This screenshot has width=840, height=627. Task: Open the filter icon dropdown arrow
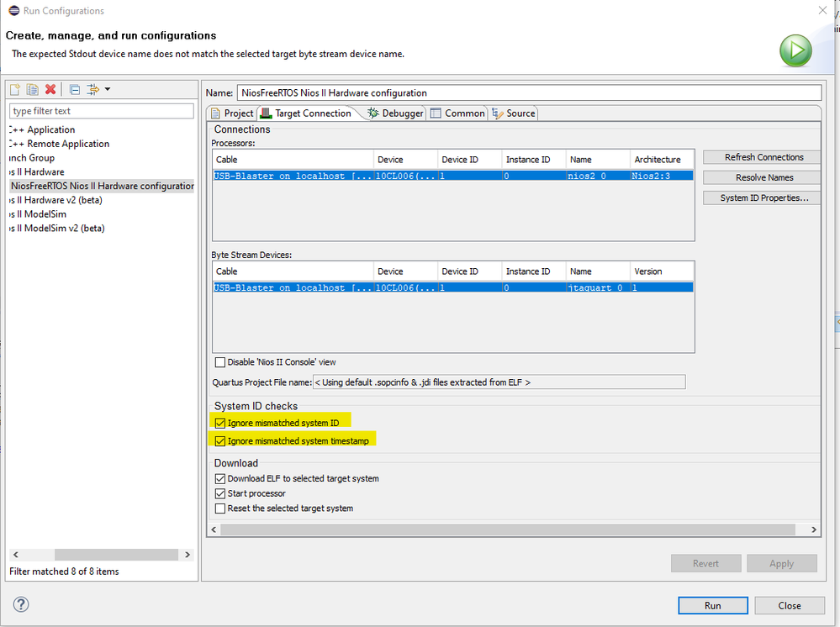[x=108, y=89]
